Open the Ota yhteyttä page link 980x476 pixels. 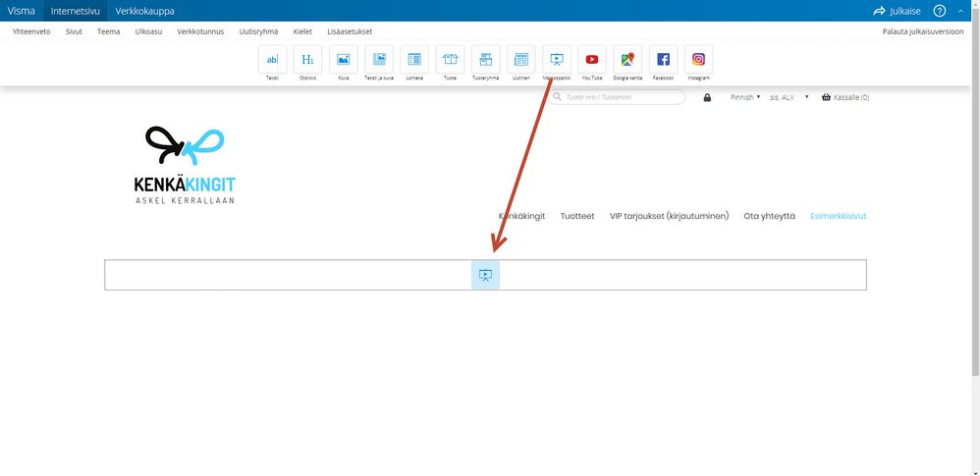[770, 216]
